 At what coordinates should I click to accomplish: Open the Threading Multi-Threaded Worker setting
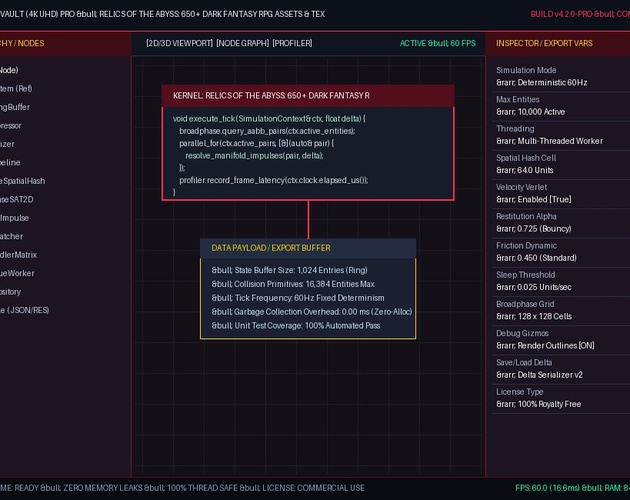(x=549, y=141)
